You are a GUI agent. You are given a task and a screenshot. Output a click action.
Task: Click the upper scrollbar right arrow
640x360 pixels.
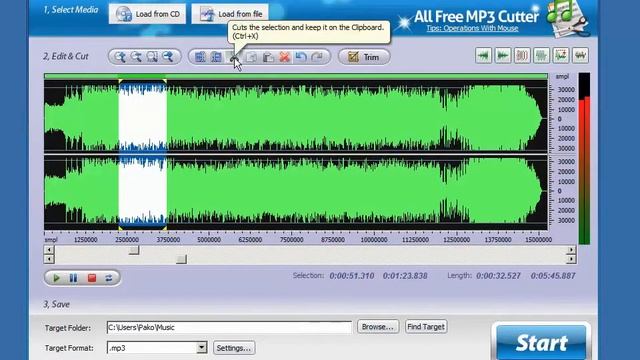571,250
